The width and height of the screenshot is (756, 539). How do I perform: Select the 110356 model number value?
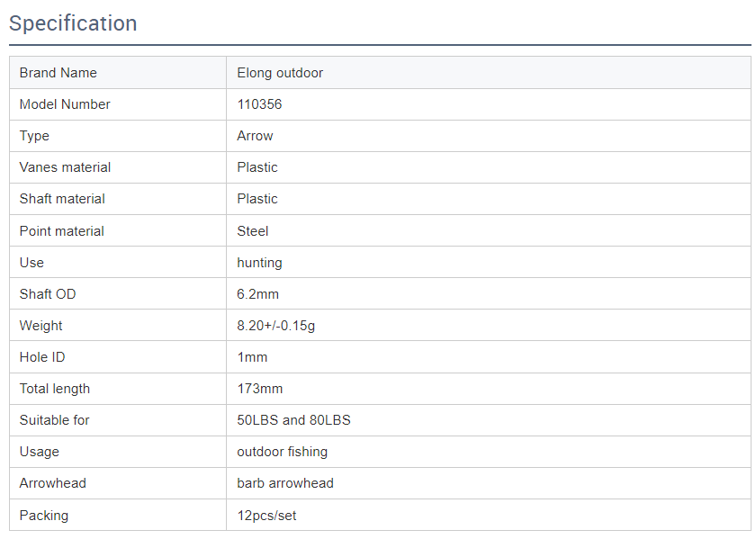259,104
